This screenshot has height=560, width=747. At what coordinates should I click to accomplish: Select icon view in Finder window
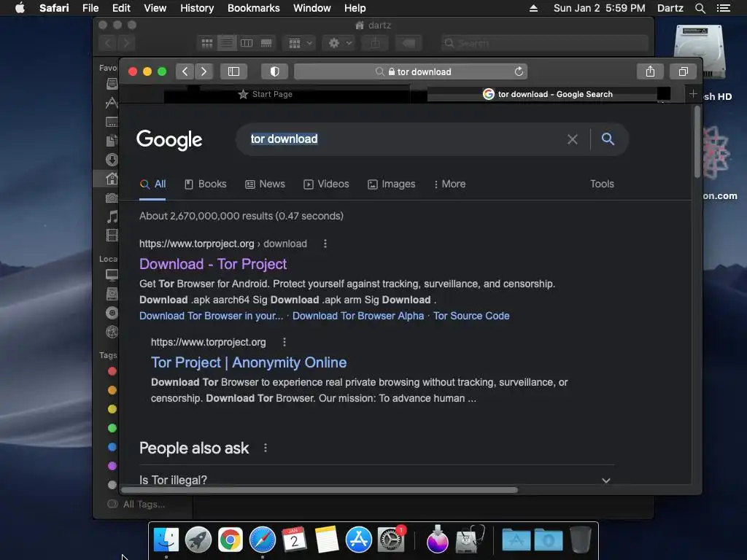(206, 43)
